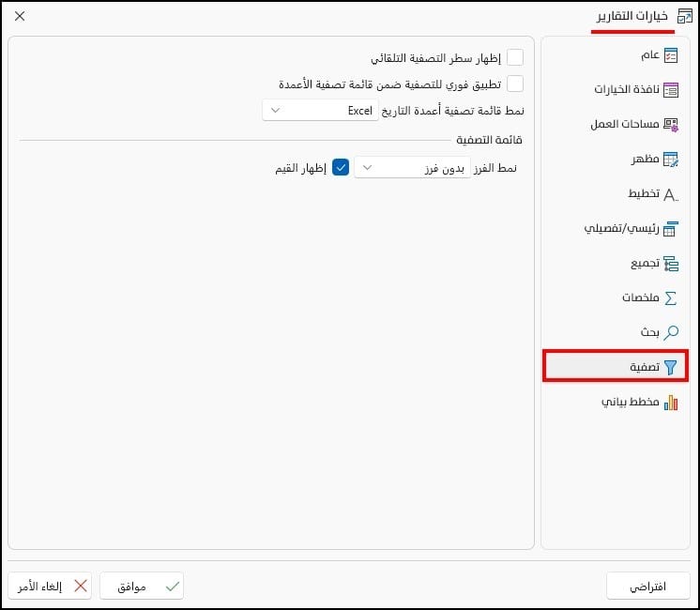
Task: Expand the بدون فرز sort mode dropdown
Action: point(413,167)
